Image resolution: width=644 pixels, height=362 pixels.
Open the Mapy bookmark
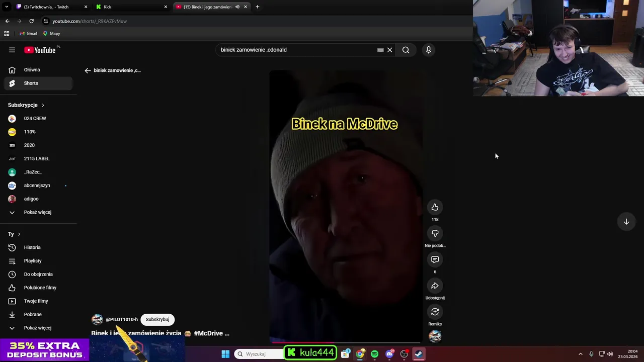pos(51,34)
